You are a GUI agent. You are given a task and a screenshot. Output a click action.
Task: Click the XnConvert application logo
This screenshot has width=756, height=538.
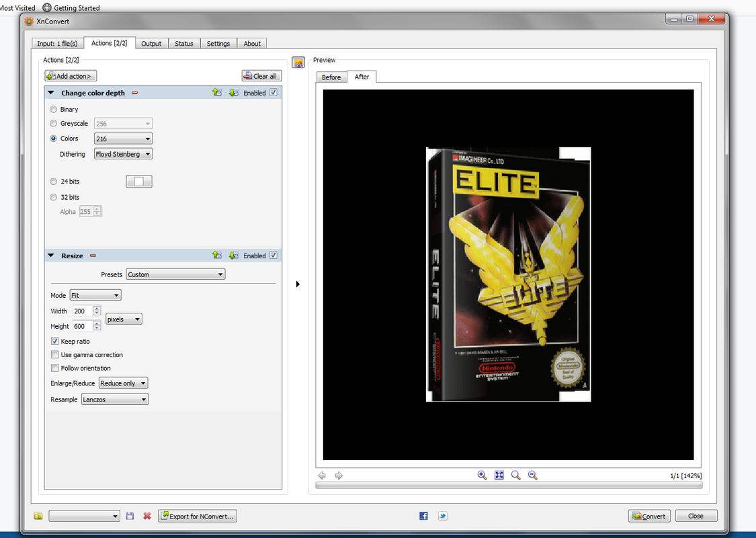pyautogui.click(x=29, y=22)
